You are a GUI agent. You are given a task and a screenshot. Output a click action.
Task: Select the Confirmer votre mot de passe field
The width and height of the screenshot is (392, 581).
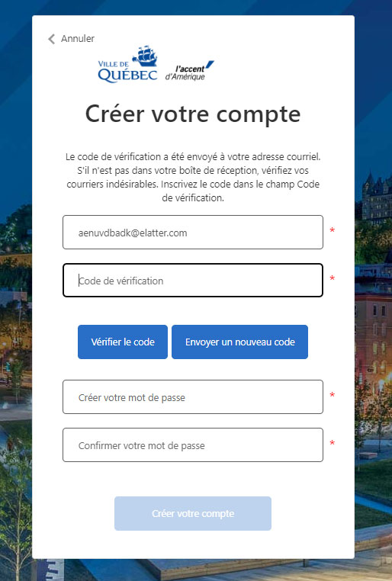coord(193,445)
